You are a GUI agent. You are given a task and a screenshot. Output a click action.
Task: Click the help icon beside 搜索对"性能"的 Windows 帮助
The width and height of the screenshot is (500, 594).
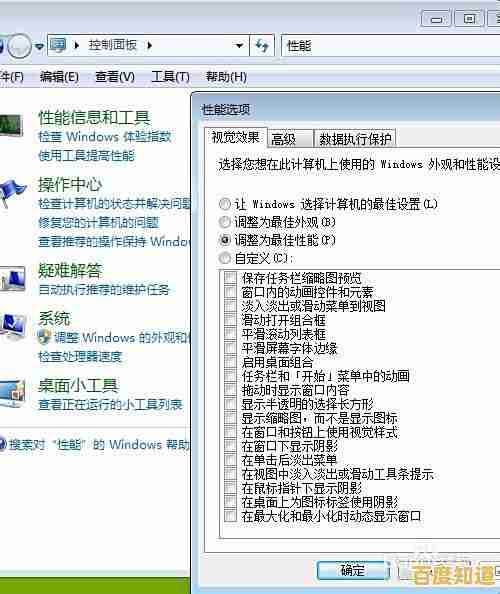[x=2, y=444]
